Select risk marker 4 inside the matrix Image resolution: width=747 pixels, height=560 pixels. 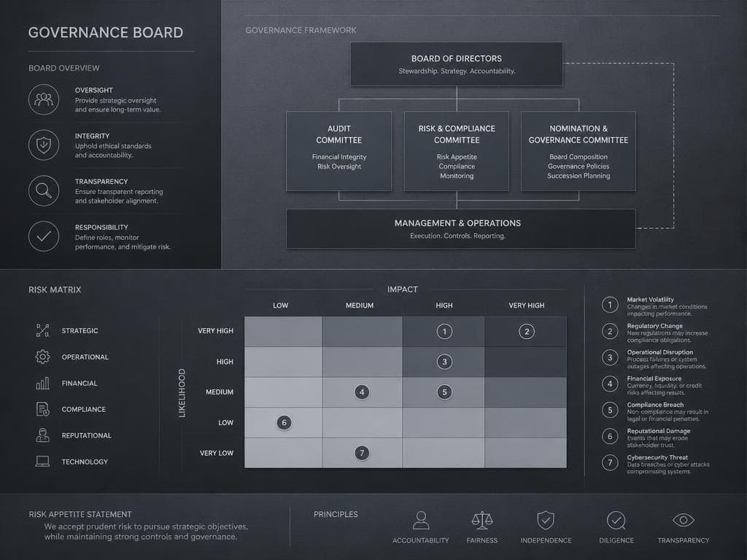pos(362,392)
